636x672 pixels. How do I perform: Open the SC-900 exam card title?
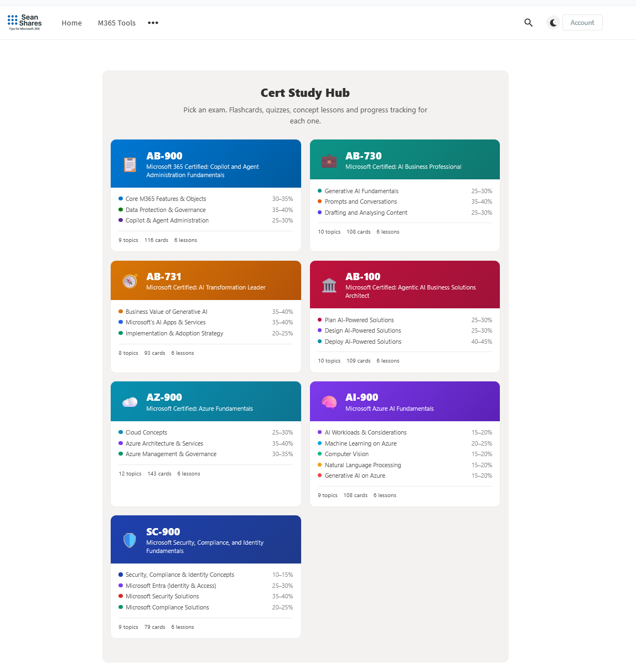pos(163,532)
